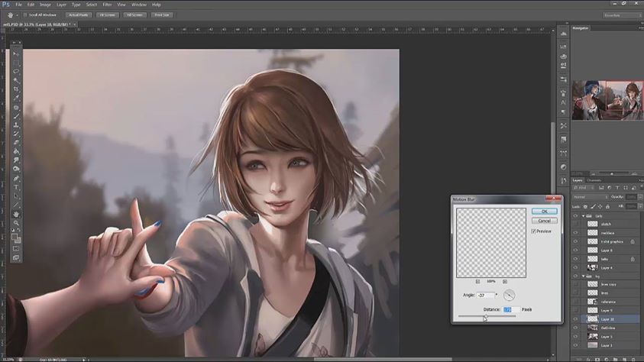This screenshot has width=644, height=362.
Task: Click the Navigator zoom slider
Action: pyautogui.click(x=612, y=173)
